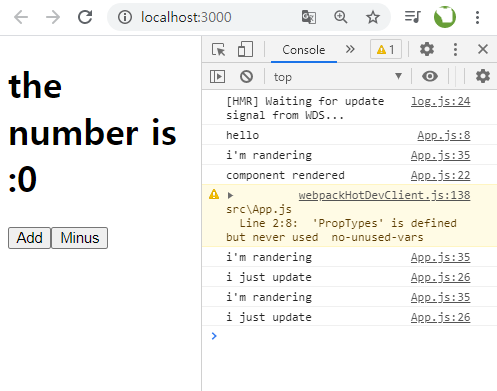Reload the localhost page
497x391 pixels.
pos(85,17)
